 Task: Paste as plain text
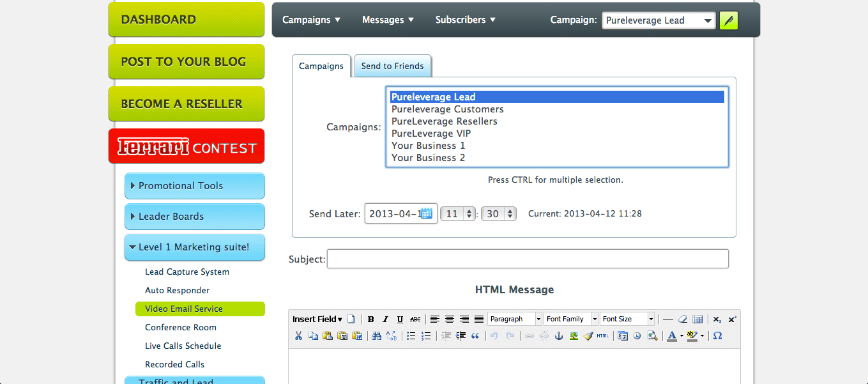pyautogui.click(x=342, y=335)
